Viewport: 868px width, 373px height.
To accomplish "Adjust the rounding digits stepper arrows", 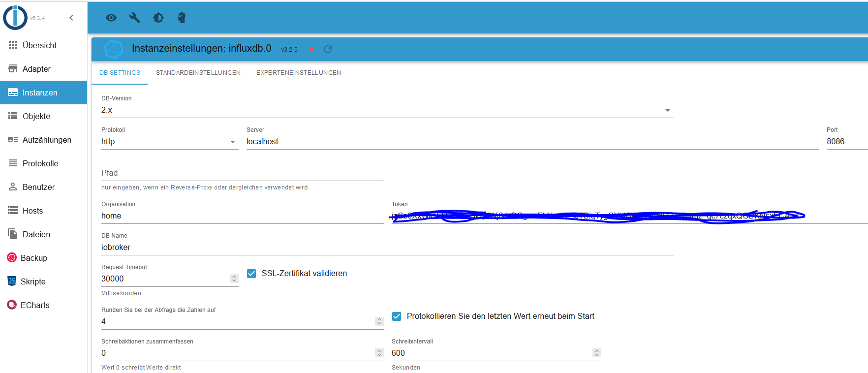I will tap(379, 321).
